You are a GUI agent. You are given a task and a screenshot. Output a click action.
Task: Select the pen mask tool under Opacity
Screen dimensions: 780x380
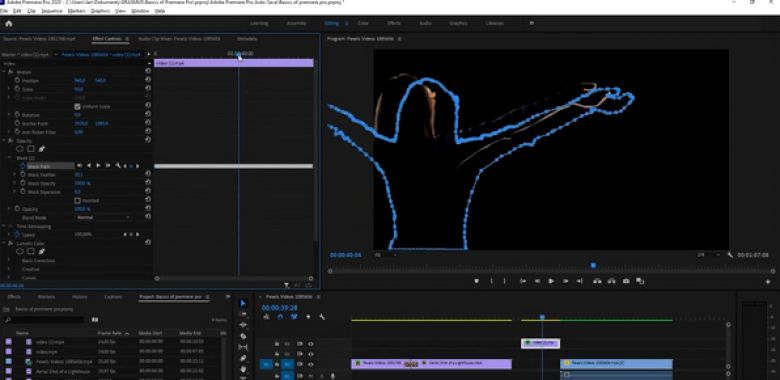coord(42,149)
